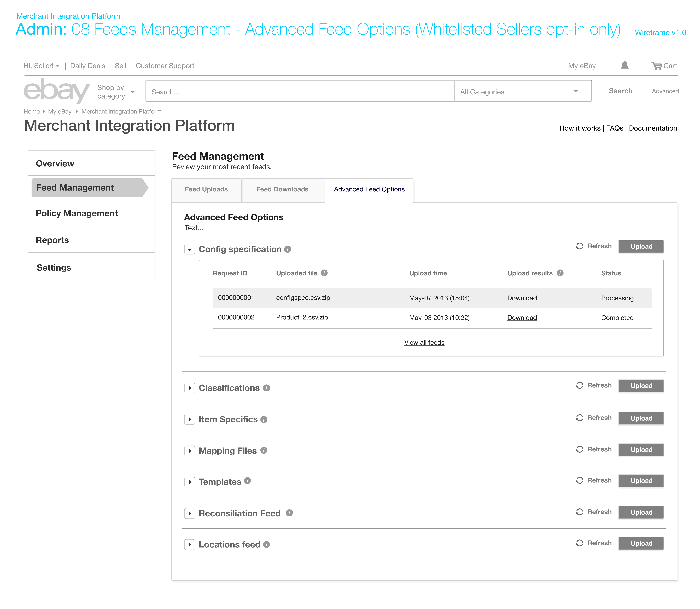Open the View all feeds link
700x609 pixels.
coord(424,343)
